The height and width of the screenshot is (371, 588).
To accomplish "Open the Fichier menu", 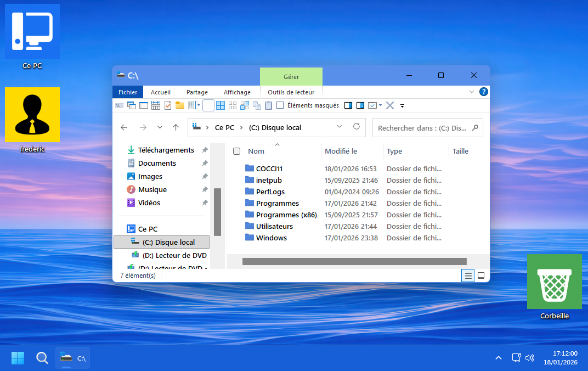I will [x=128, y=92].
